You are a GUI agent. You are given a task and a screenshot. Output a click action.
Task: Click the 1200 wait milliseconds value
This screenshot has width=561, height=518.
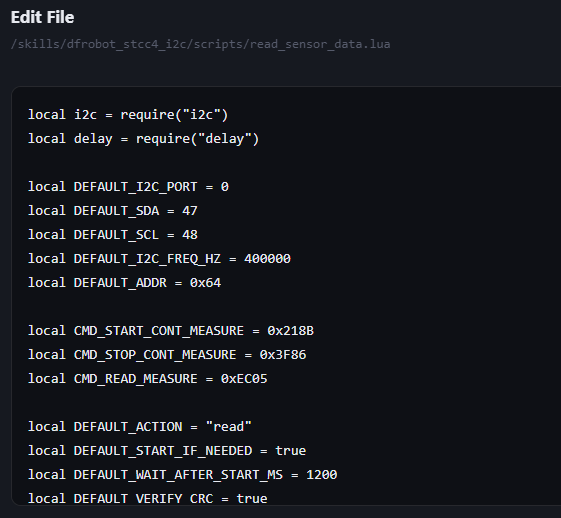[x=321, y=474]
